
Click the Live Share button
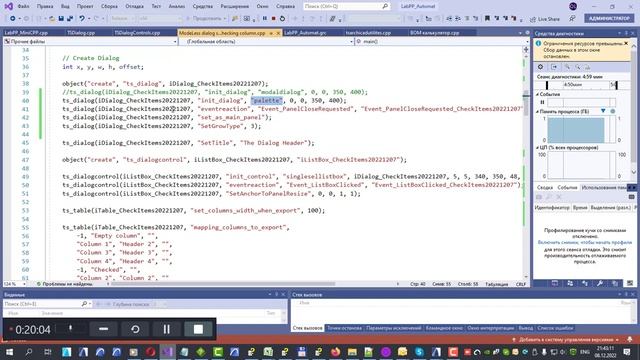pyautogui.click(x=545, y=19)
